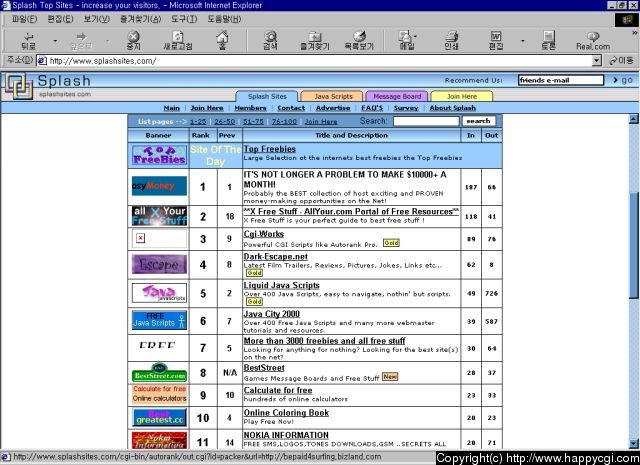
Task: Switch to the Java Scripts tab
Action: tap(333, 96)
